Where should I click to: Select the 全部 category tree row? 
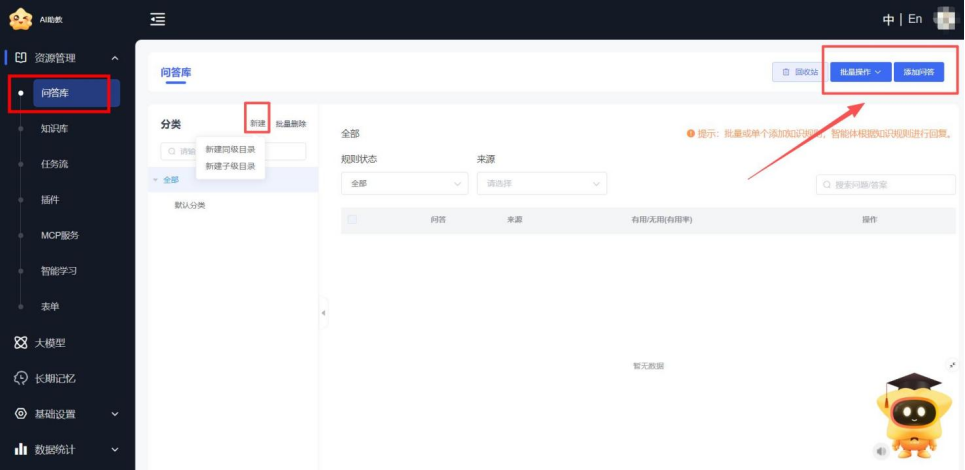coord(233,180)
